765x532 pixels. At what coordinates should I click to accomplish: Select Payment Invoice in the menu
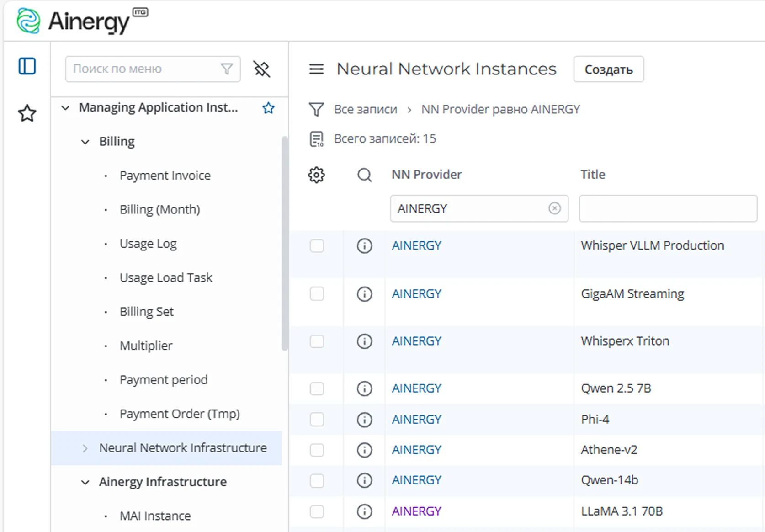pyautogui.click(x=165, y=176)
